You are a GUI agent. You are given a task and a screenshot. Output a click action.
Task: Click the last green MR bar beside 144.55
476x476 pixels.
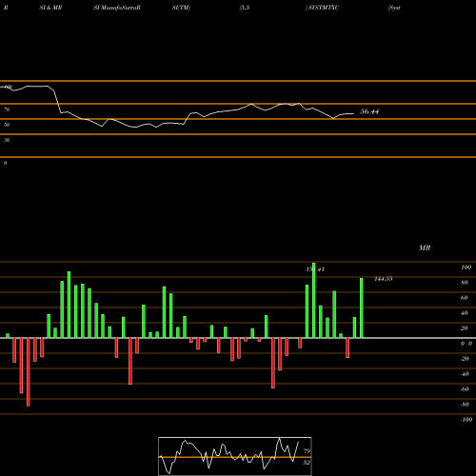pyautogui.click(x=362, y=307)
